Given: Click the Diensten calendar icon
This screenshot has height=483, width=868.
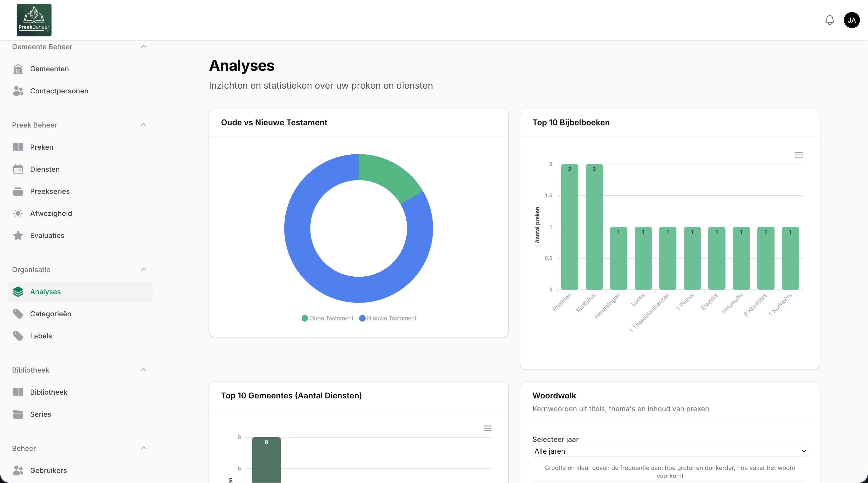Looking at the screenshot, I should tap(18, 169).
